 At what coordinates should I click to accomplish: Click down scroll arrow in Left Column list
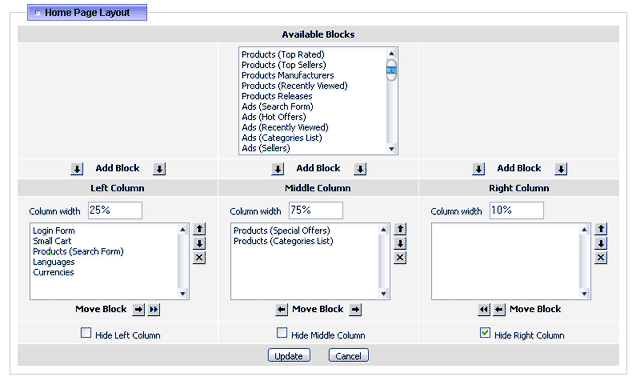[x=183, y=293]
